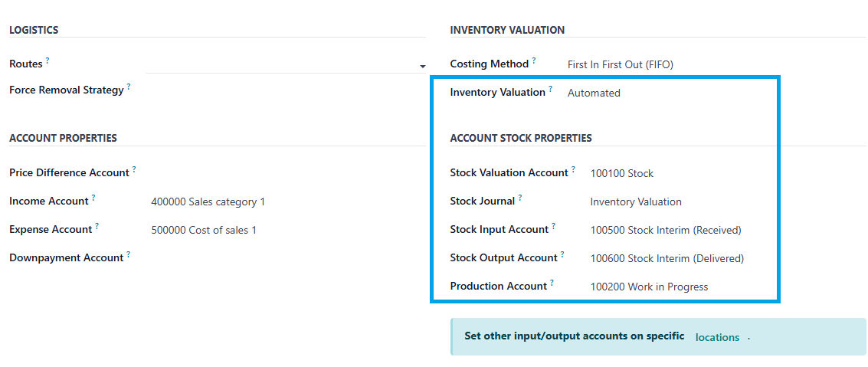Click help icon next to Price Difference Account
868x367 pixels.
(135, 169)
